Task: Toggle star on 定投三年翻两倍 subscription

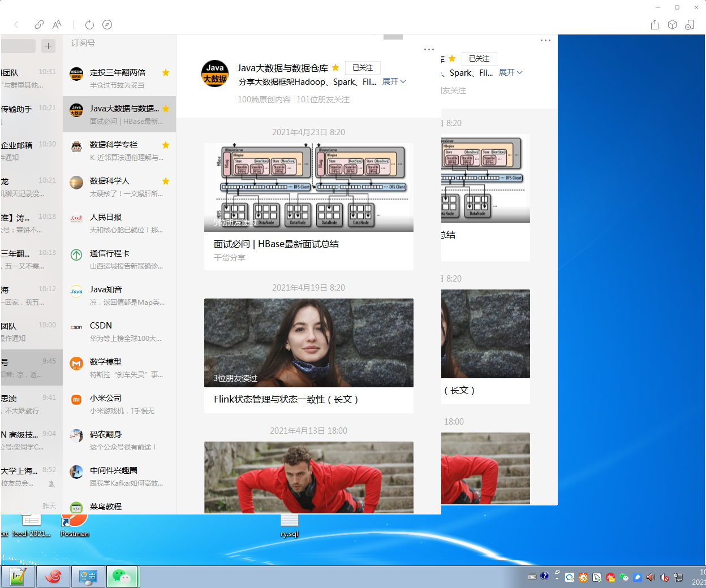Action: (x=166, y=72)
